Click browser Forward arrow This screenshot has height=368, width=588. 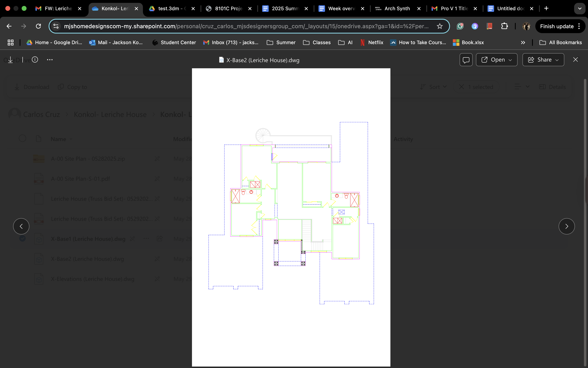tap(23, 26)
